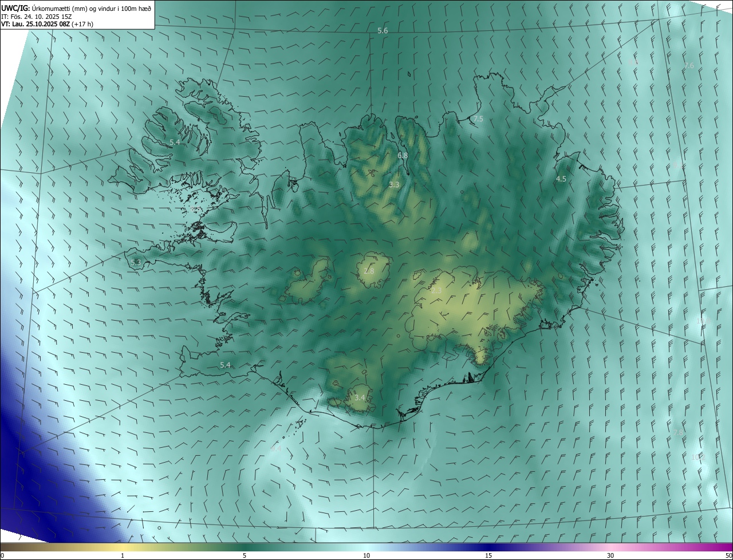The height and width of the screenshot is (560, 733).
Task: Click the 1 label on the colour scale
Action: click(x=123, y=556)
